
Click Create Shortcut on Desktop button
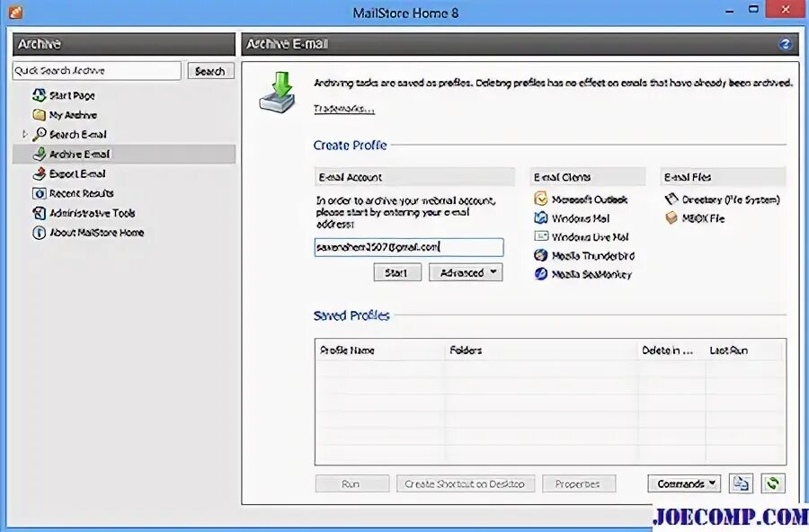[x=466, y=484]
